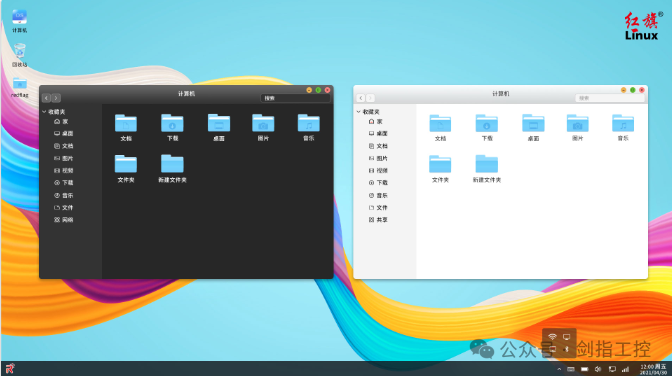This screenshot has height=376, width=672.
Task: Select the redflag folder on the desktop
Action: pyautogui.click(x=19, y=87)
